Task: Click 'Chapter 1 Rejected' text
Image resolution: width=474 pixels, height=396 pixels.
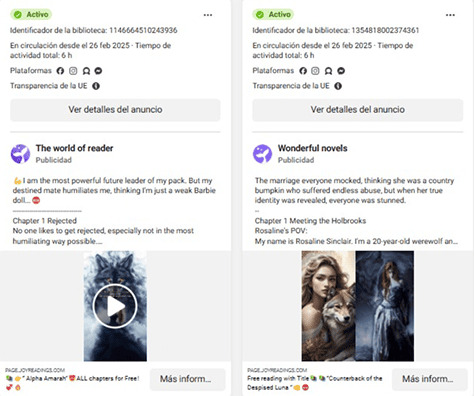Action: pyautogui.click(x=45, y=221)
